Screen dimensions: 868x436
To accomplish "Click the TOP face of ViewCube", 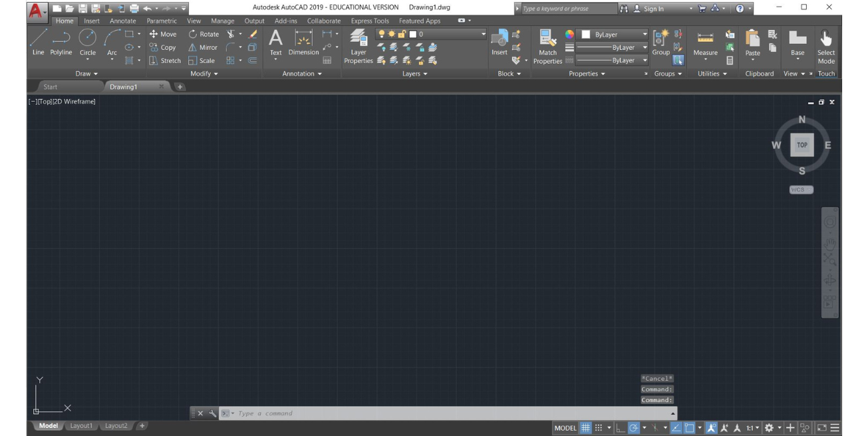I will 802,145.
